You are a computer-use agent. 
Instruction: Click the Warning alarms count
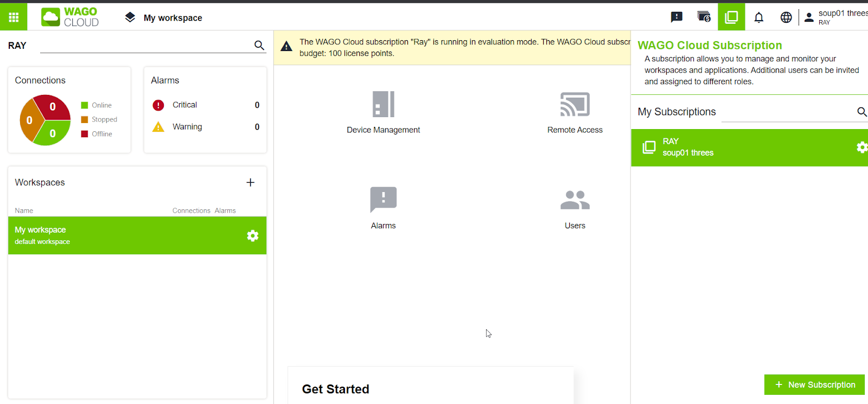tap(257, 127)
